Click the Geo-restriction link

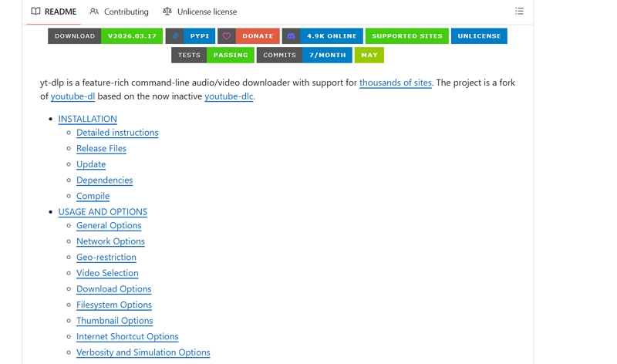106,258
